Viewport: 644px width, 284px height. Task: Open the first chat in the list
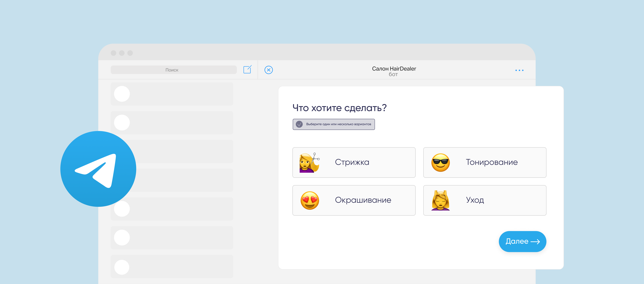[172, 94]
